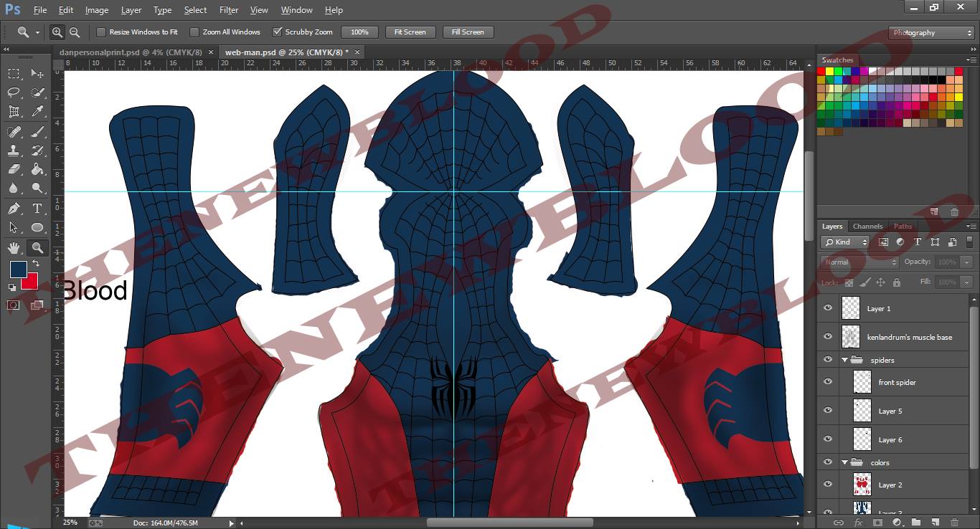Image resolution: width=980 pixels, height=529 pixels.
Task: Select the Eraser tool
Action: [x=14, y=169]
